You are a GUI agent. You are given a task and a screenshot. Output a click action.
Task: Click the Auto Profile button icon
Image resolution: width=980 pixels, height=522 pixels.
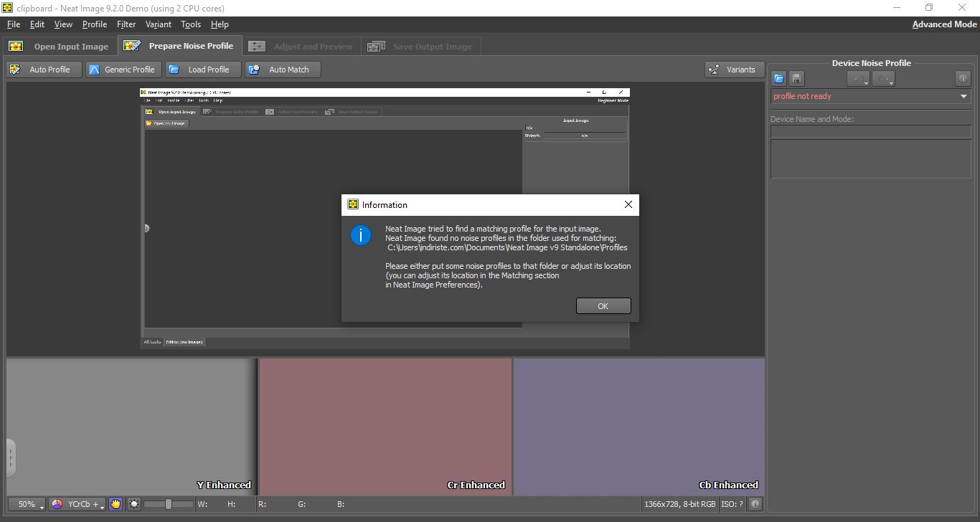pyautogui.click(x=15, y=70)
